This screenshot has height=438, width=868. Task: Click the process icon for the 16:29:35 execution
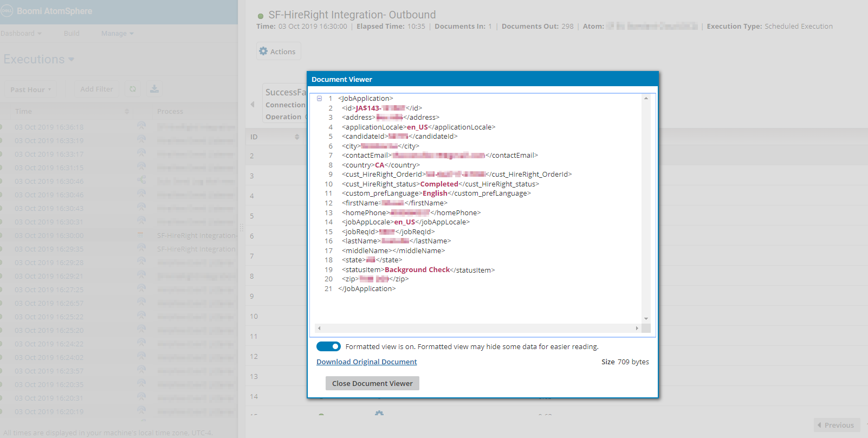(x=141, y=248)
